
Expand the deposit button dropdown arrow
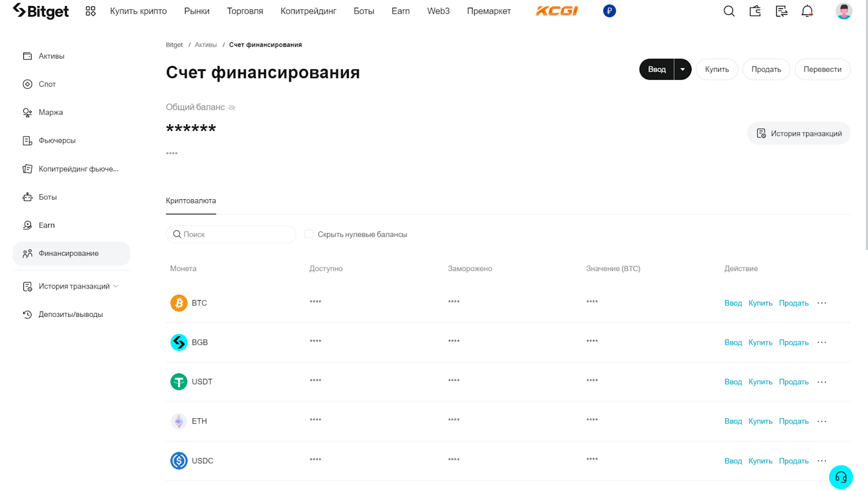coord(682,69)
